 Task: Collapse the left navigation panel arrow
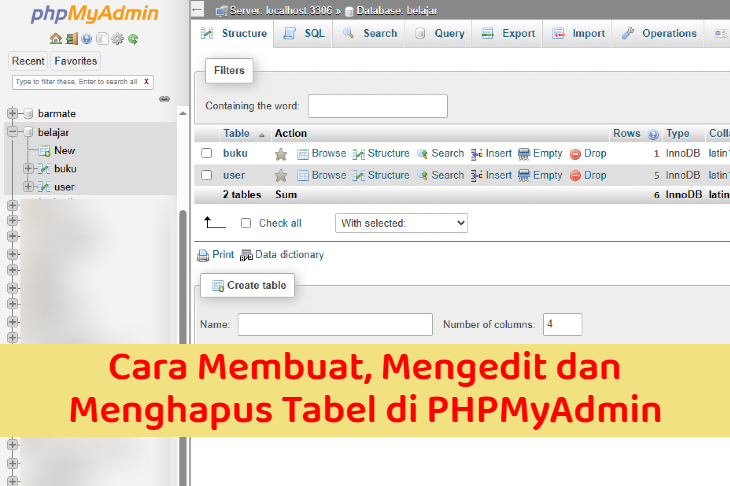(197, 9)
